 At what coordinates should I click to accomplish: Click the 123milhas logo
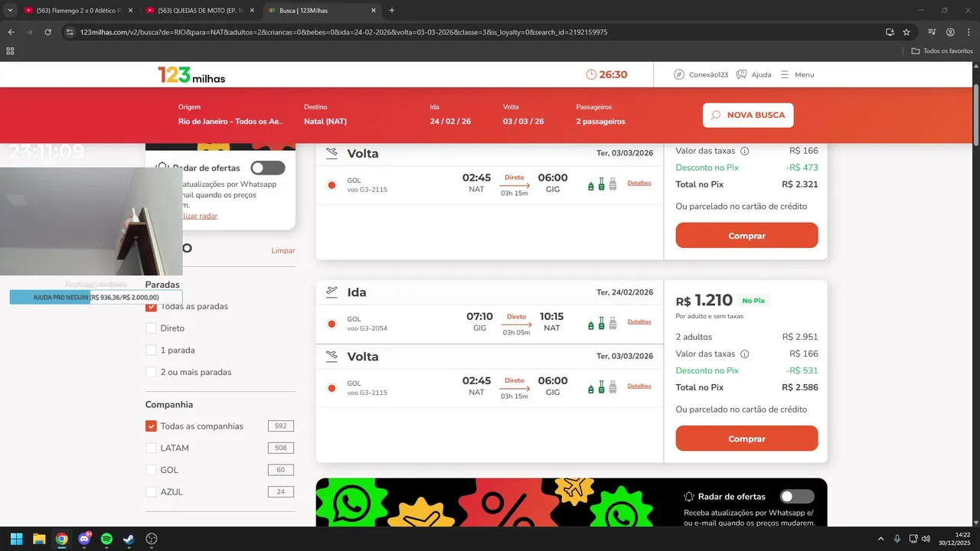(191, 74)
